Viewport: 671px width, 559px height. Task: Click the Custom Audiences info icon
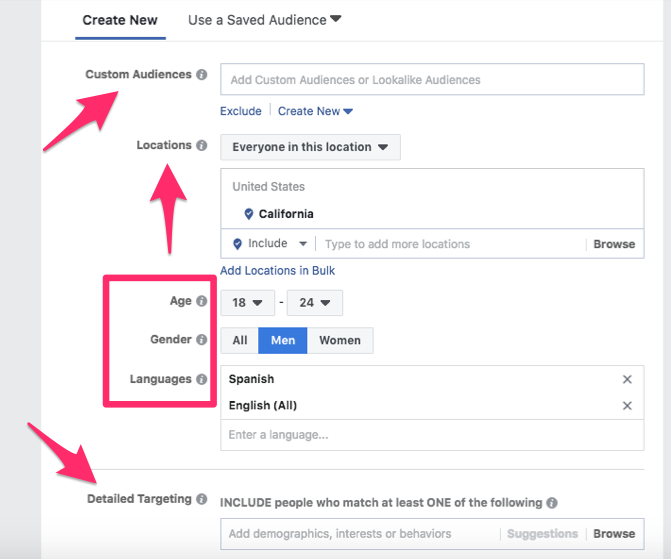(x=202, y=74)
